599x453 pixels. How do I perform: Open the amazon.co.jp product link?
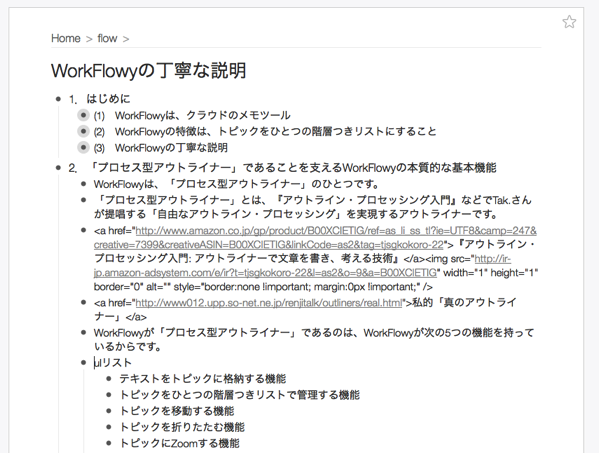pyautogui.click(x=315, y=238)
